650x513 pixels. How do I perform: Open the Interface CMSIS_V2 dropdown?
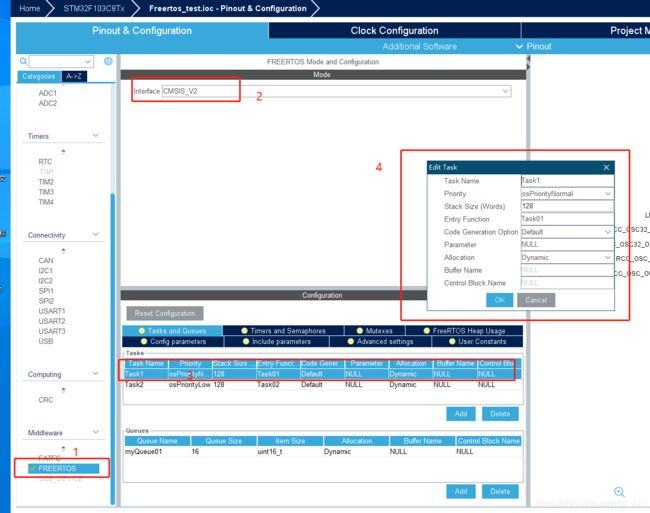(x=336, y=91)
